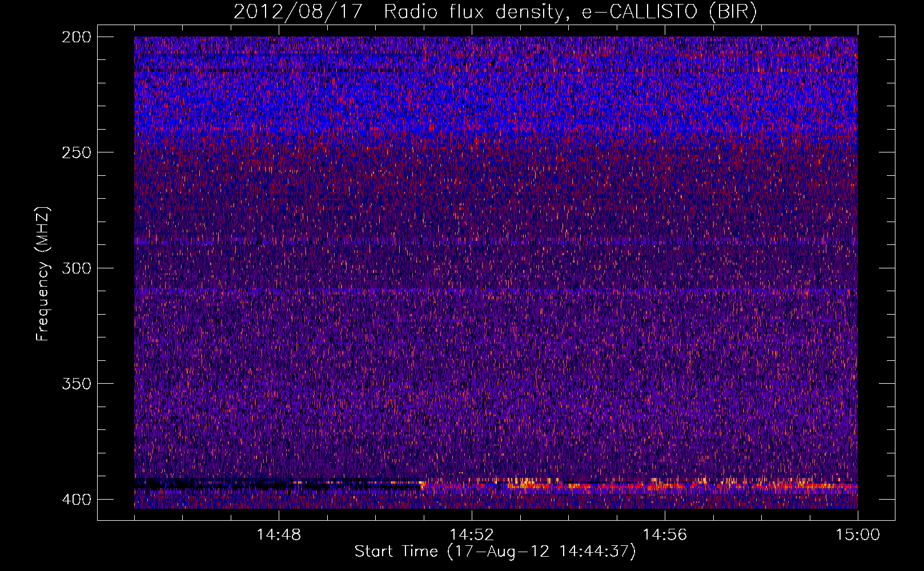Click the 'Start Time (17-Aug-12 14:44:37)' label
Screen dimensions: 924x571
pos(495,552)
